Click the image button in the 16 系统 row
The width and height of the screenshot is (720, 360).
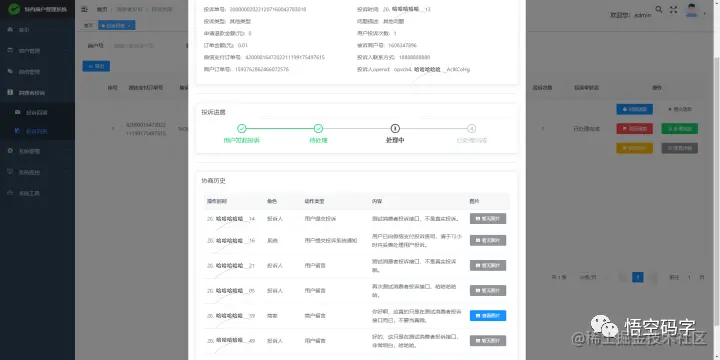[488, 241]
